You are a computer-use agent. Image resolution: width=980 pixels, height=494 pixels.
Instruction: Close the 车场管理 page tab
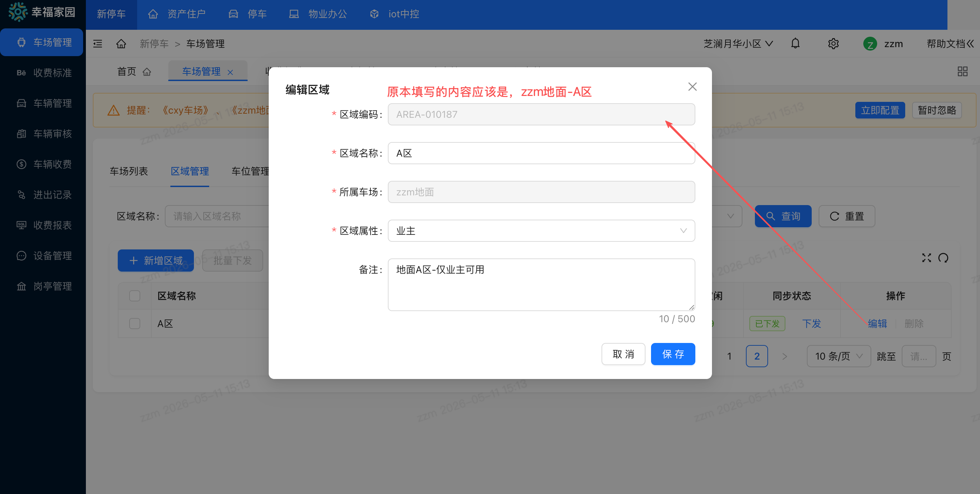pyautogui.click(x=230, y=72)
